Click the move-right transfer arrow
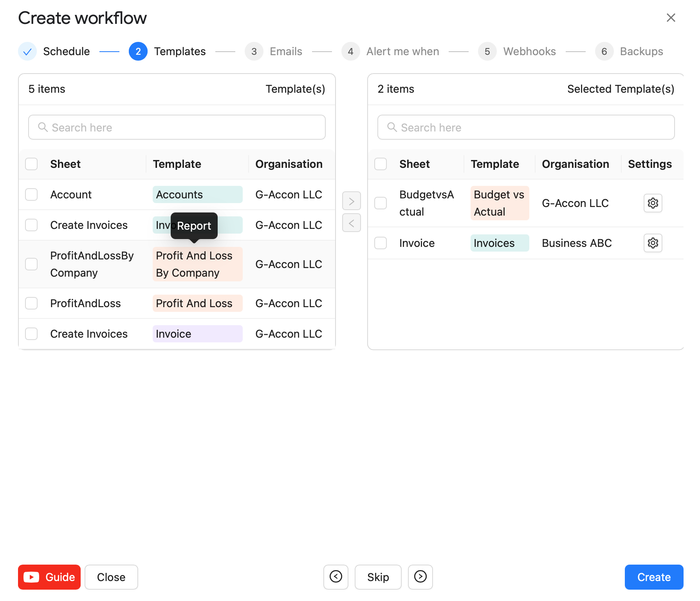Screen dimensions: 700x601 tap(351, 201)
